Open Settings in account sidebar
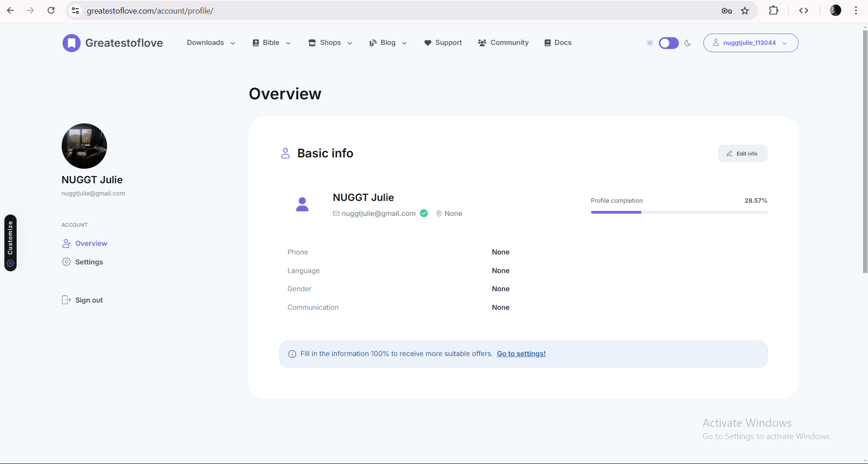868x464 pixels. pyautogui.click(x=89, y=262)
